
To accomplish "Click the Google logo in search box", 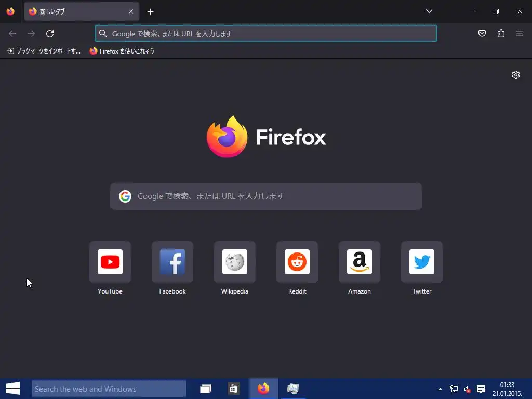I will 125,196.
